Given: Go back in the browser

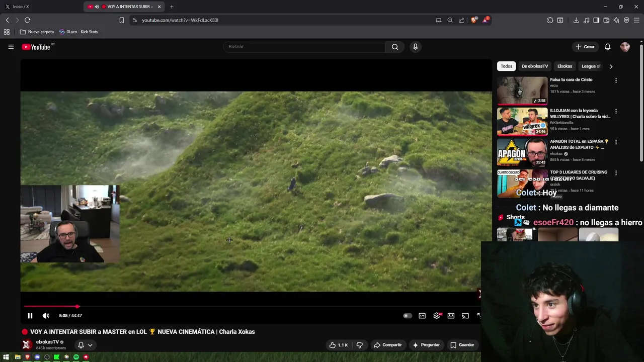Looking at the screenshot, I should point(7,20).
